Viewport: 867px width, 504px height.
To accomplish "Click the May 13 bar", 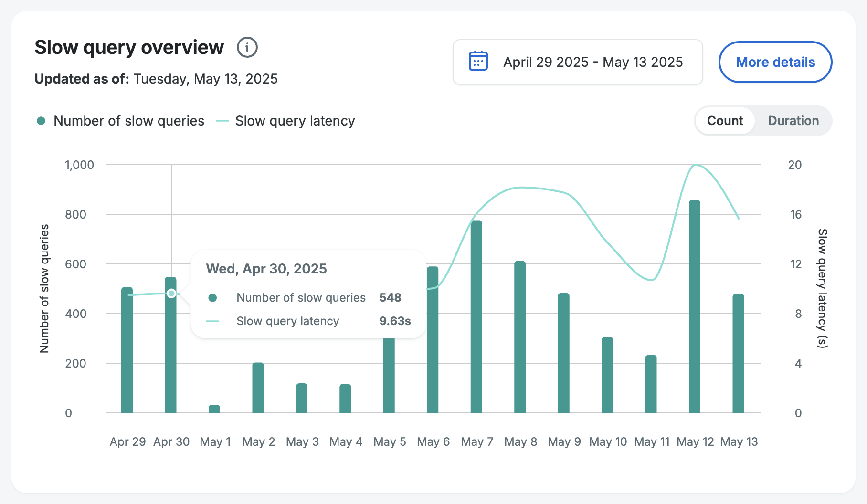I will tap(738, 353).
